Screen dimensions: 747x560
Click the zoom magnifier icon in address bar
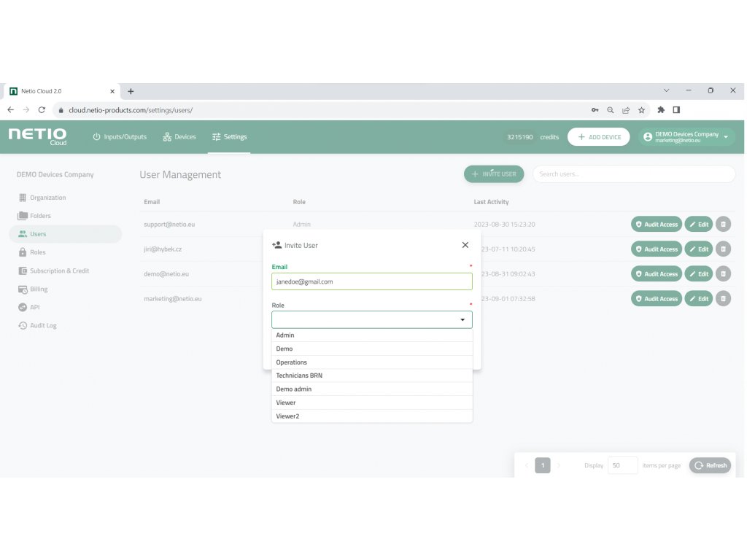pyautogui.click(x=611, y=110)
